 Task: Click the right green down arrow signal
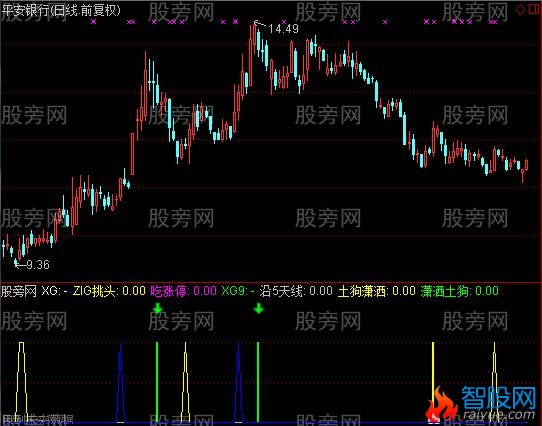(x=259, y=308)
